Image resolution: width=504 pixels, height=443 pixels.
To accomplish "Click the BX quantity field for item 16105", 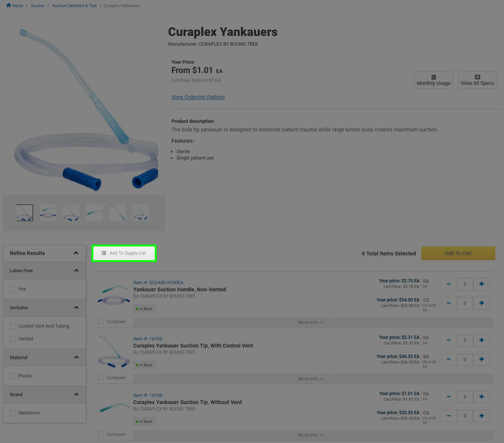I will coord(465,359).
